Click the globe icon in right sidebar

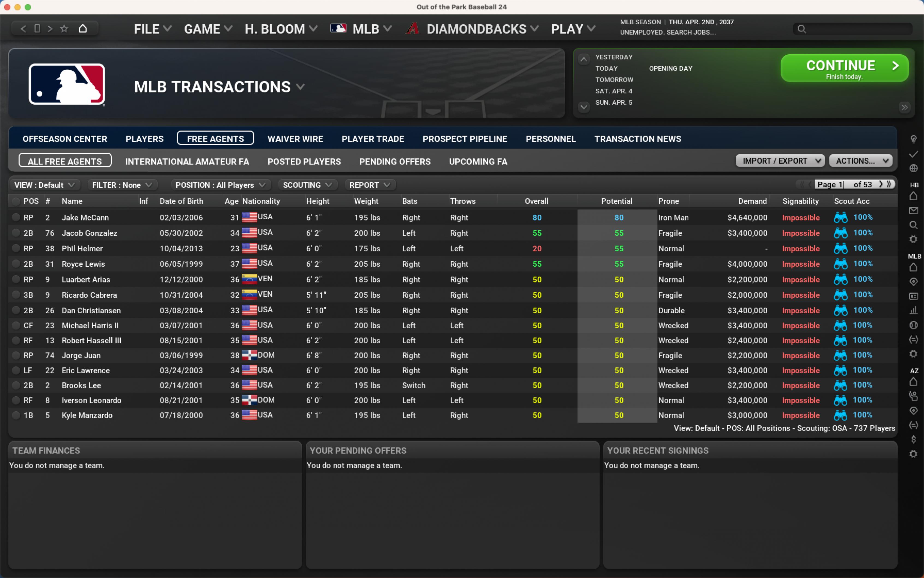(913, 168)
